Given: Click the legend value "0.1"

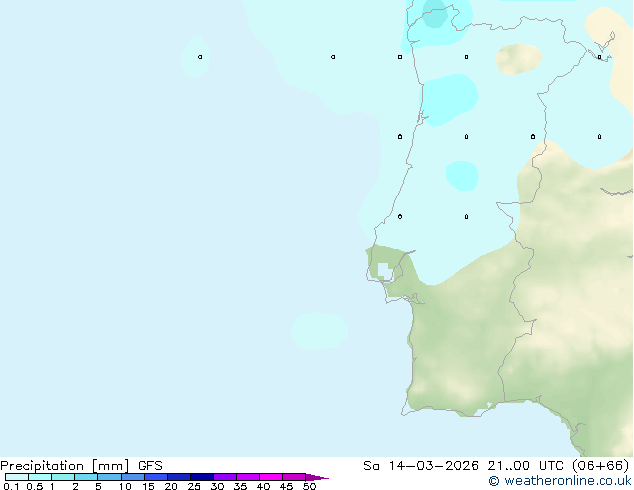Looking at the screenshot, I should pos(11,486).
